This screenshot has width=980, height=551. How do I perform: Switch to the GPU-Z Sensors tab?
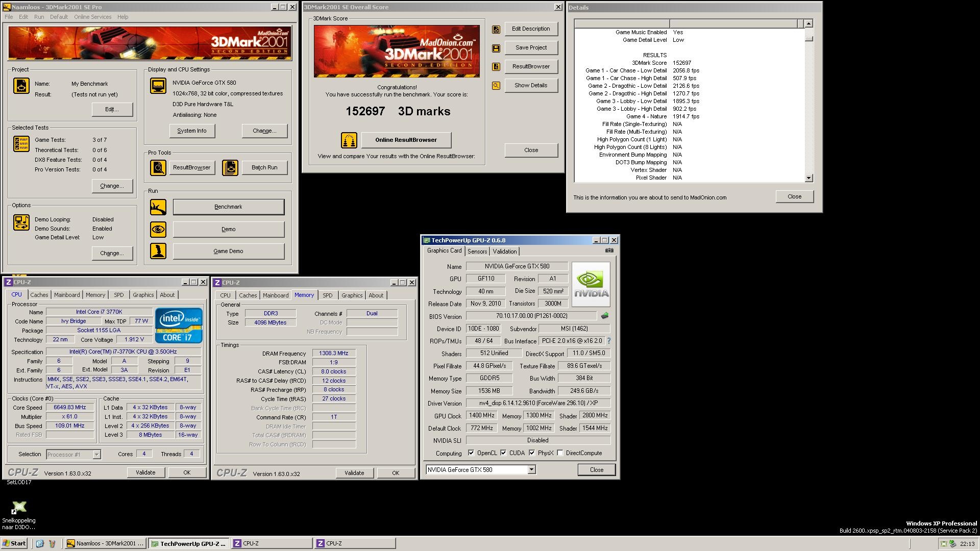point(477,252)
